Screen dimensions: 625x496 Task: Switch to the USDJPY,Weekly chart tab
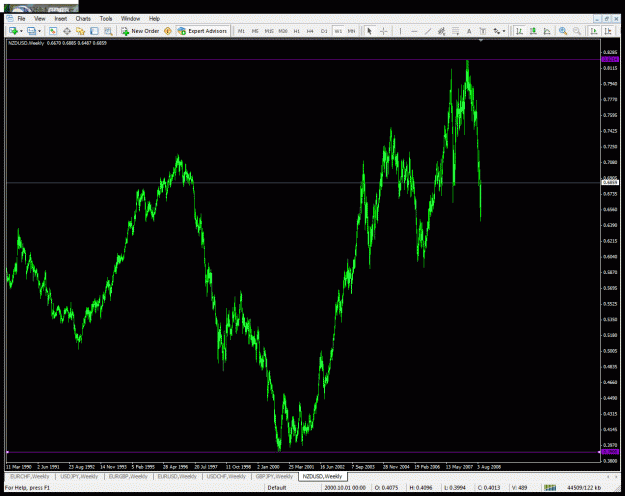point(79,476)
